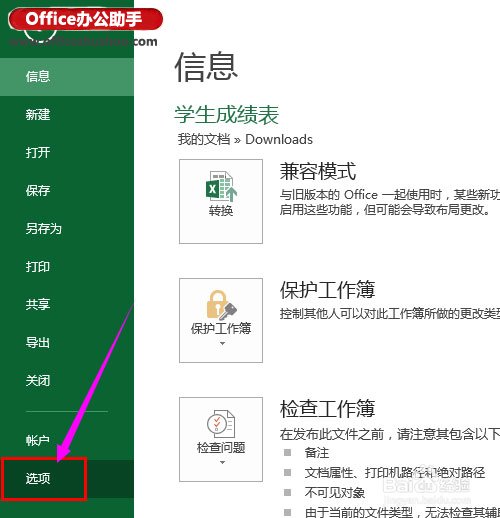Click the 检查工作簿 heading
Image resolution: width=500 pixels, height=518 pixels.
pyautogui.click(x=327, y=409)
